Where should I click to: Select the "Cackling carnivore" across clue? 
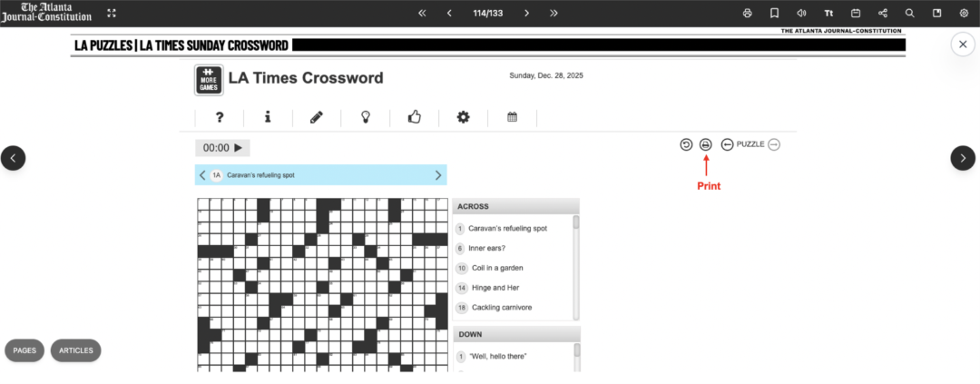502,308
